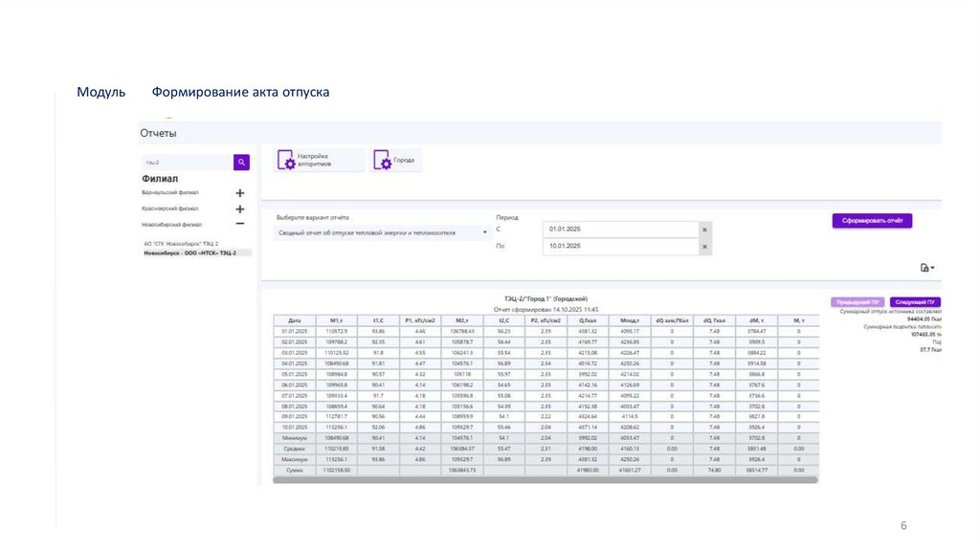The height and width of the screenshot is (549, 980).
Task: Click the end date field 10.01.2025
Action: pos(620,247)
